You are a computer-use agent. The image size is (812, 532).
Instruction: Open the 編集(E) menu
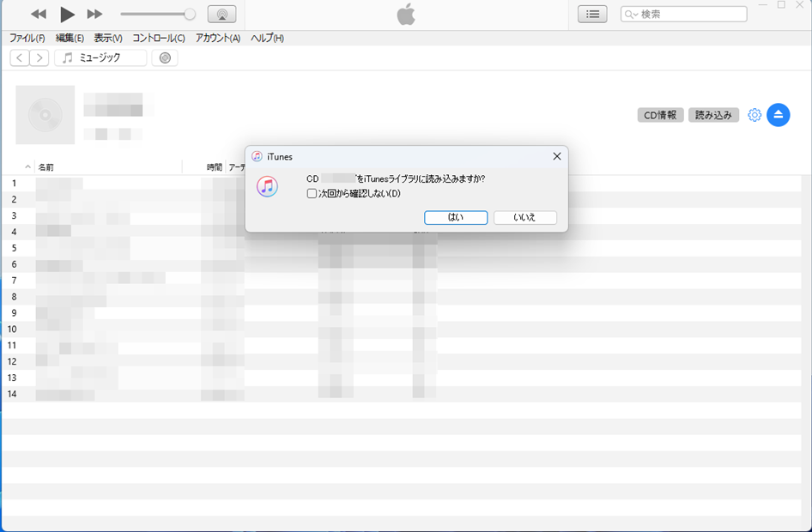(x=70, y=38)
